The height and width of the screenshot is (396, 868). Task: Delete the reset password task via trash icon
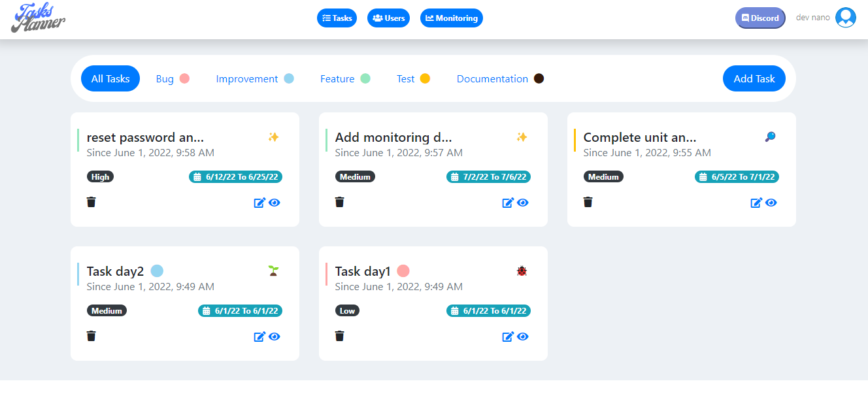(92, 202)
